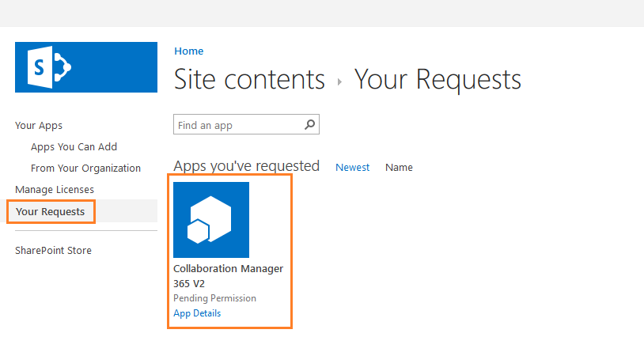Viewport: 644px width, 356px height.
Task: Click the breadcrumb arrow separator
Action: click(339, 81)
